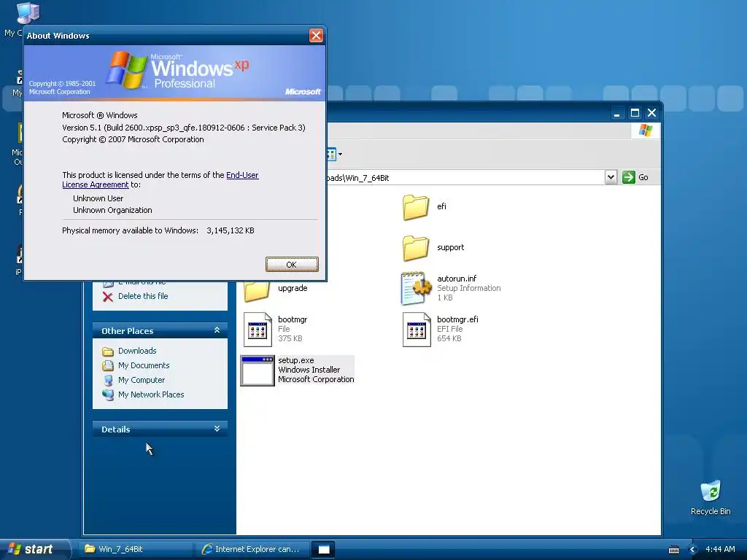The width and height of the screenshot is (747, 560).
Task: Open the address bar dropdown arrow
Action: (x=611, y=177)
